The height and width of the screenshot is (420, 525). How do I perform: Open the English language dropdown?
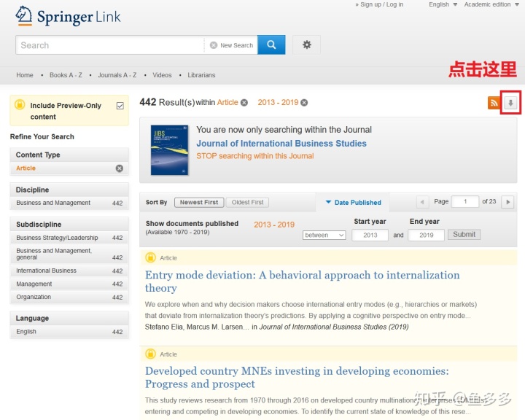[443, 4]
